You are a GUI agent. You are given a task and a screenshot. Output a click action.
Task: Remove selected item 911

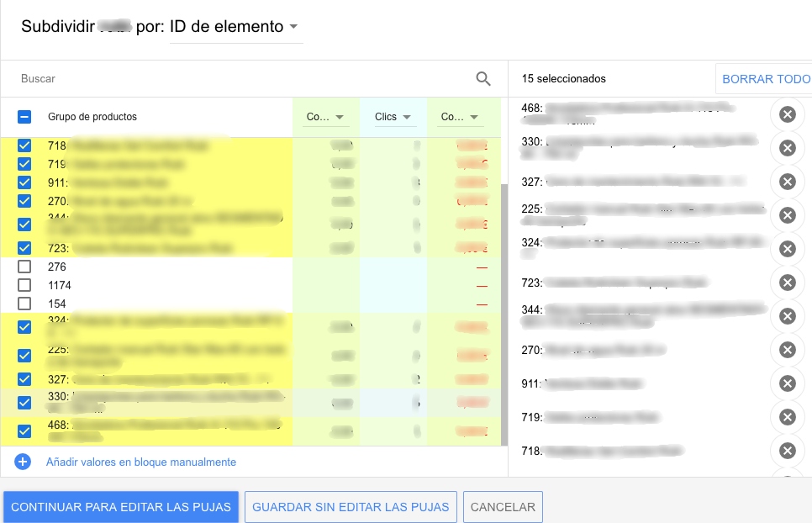(x=787, y=383)
